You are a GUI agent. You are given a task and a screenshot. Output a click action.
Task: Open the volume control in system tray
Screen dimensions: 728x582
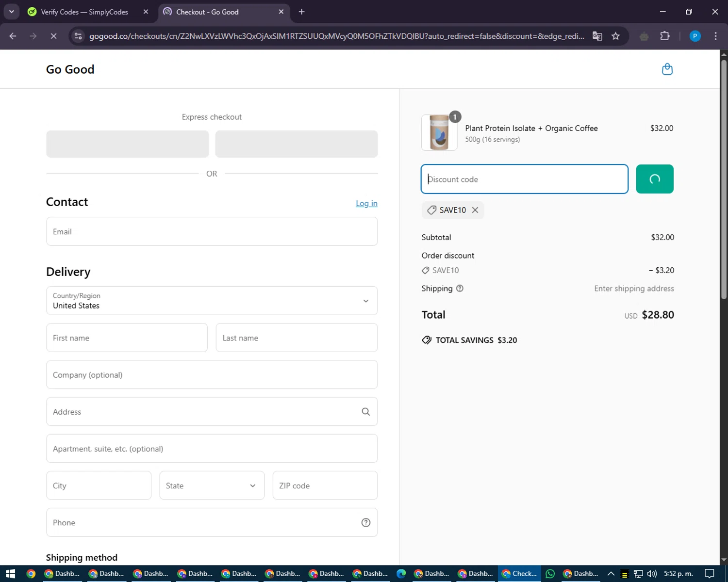click(x=652, y=574)
